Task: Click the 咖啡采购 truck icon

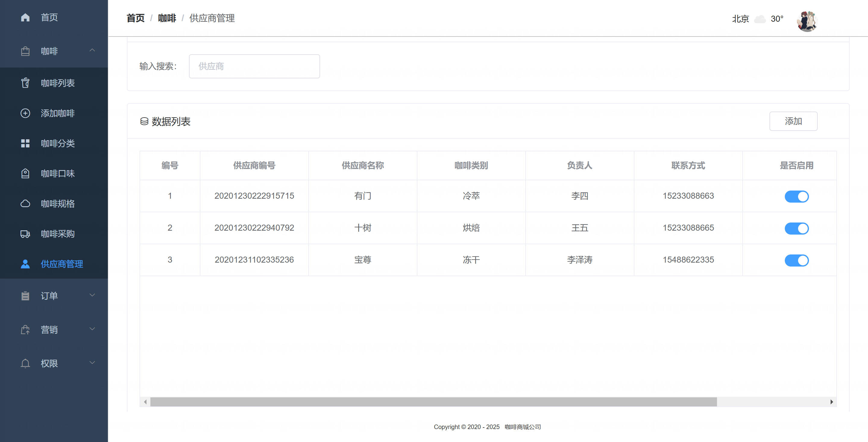Action: coord(25,234)
